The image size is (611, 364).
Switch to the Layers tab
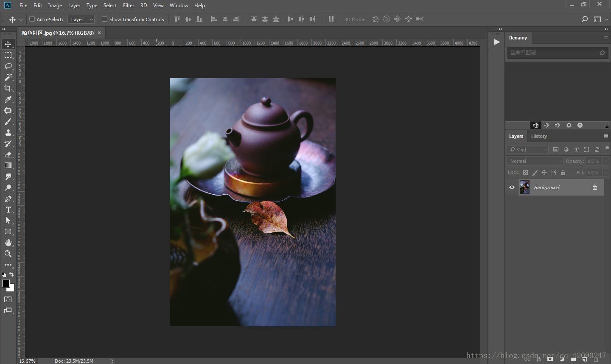516,136
